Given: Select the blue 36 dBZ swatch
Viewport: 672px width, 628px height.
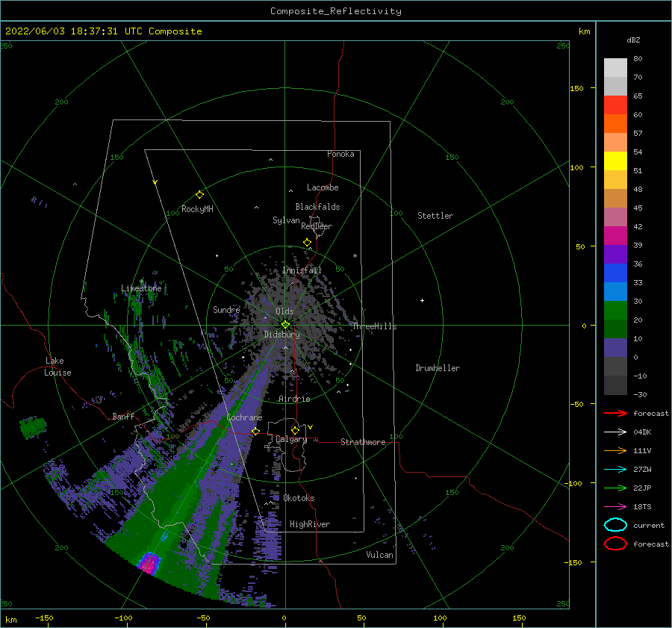Looking at the screenshot, I should coord(615,273).
